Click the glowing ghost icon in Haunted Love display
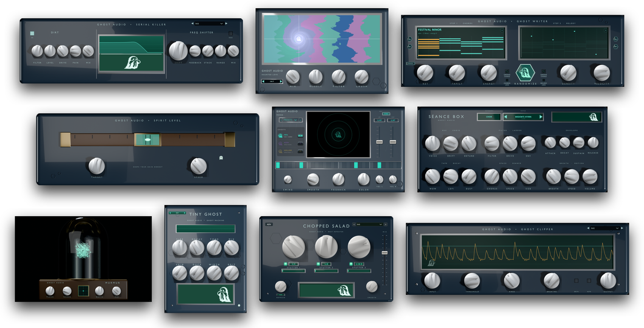Screen dimensions: 644x328 coord(298,39)
